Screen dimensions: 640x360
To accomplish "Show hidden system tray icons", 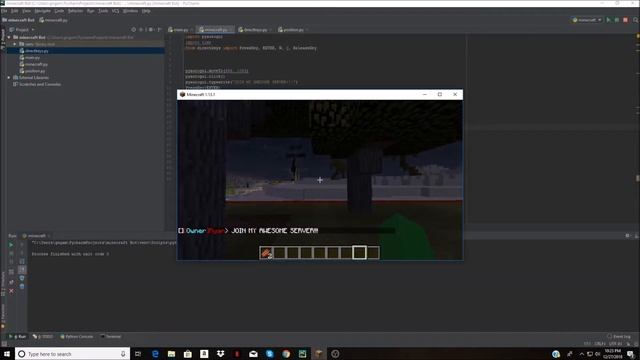I will coord(582,354).
